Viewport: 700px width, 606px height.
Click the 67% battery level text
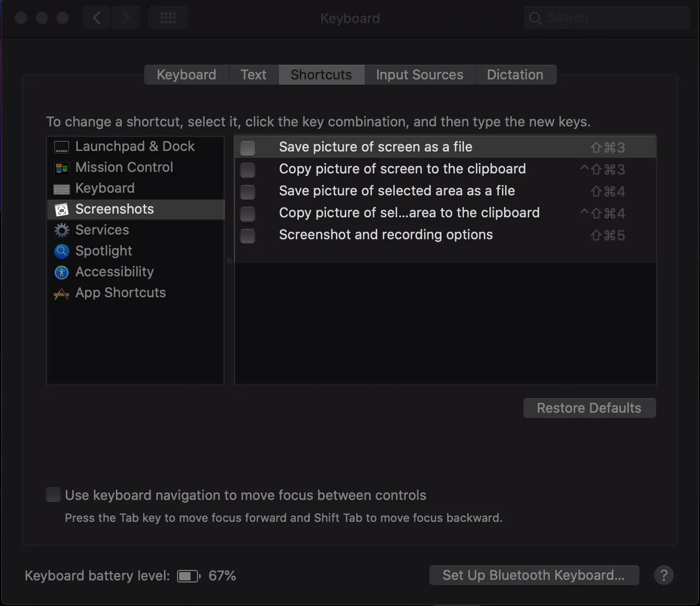tap(222, 576)
